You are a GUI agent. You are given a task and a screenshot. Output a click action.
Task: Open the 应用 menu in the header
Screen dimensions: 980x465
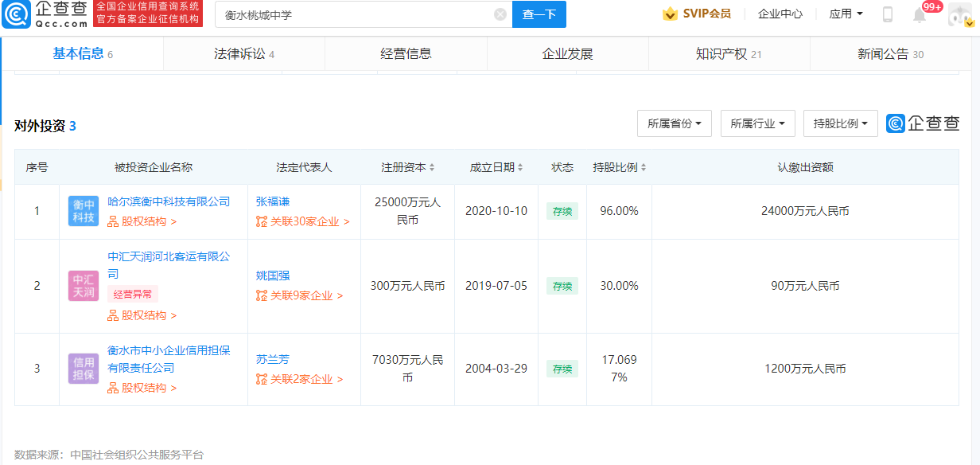(845, 14)
